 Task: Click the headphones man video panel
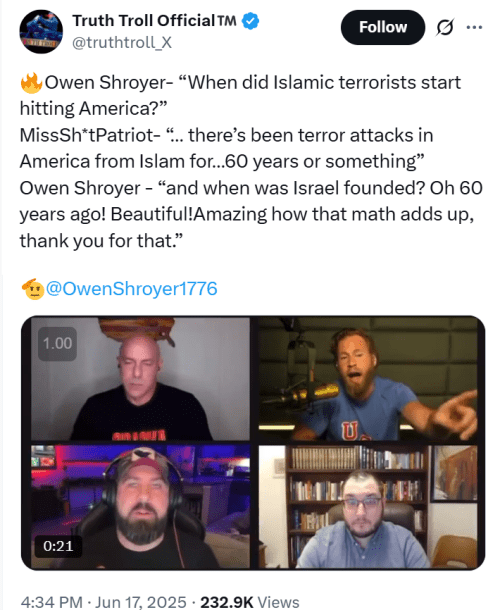coord(140,507)
